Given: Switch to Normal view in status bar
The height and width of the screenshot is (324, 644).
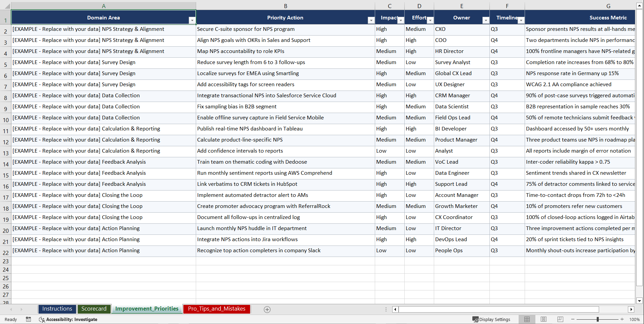Looking at the screenshot, I should point(527,319).
